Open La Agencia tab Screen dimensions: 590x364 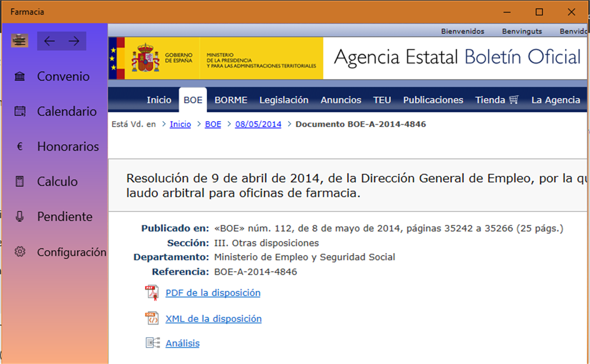pos(556,100)
